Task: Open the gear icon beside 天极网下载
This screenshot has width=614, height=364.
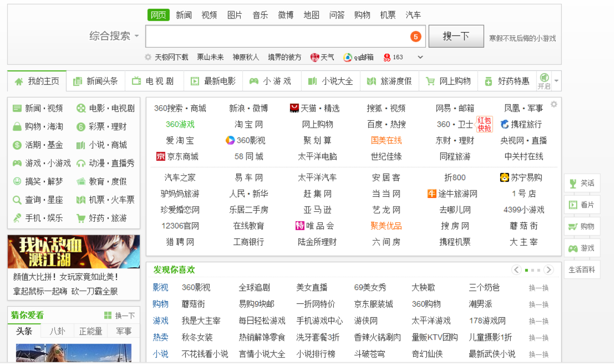Action: tap(148, 57)
